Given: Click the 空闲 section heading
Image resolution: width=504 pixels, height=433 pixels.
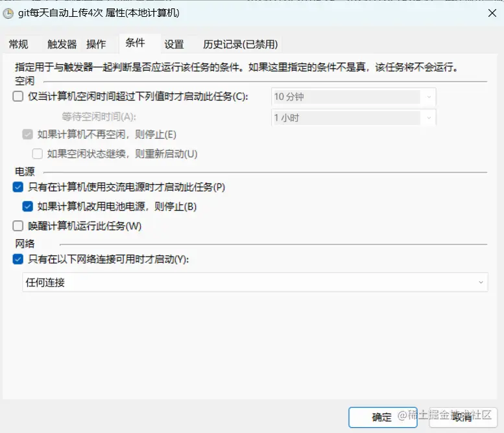Looking at the screenshot, I should tap(25, 81).
